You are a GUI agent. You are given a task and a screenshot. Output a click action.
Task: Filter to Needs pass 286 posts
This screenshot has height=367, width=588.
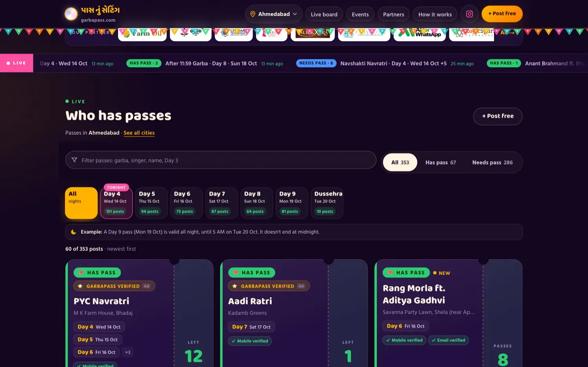(x=492, y=163)
